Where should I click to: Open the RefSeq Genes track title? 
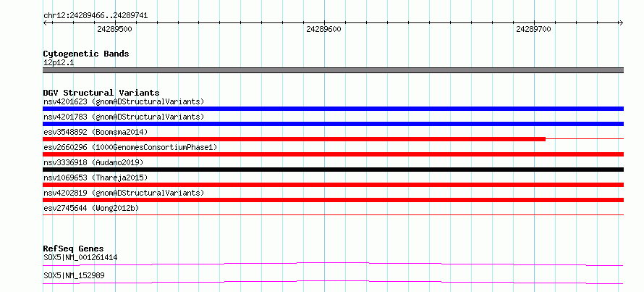(x=74, y=249)
